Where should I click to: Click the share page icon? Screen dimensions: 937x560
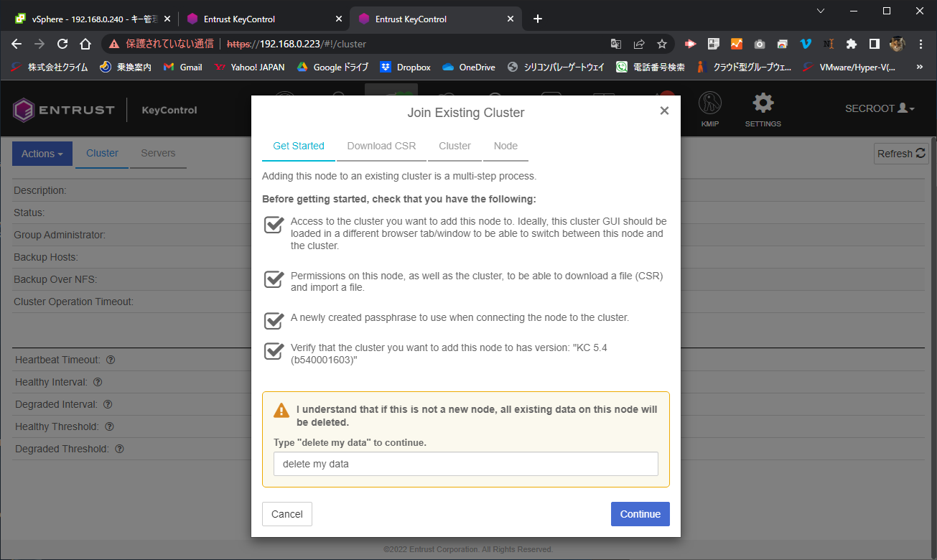pos(639,44)
